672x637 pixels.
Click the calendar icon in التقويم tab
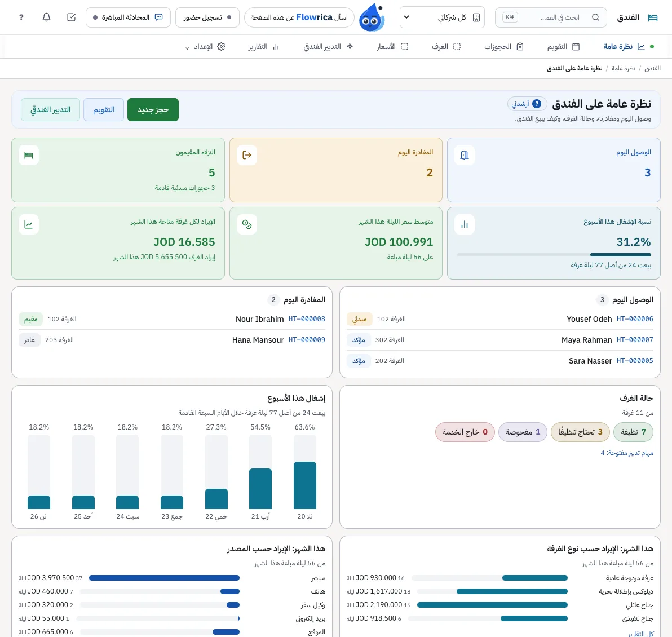[576, 47]
